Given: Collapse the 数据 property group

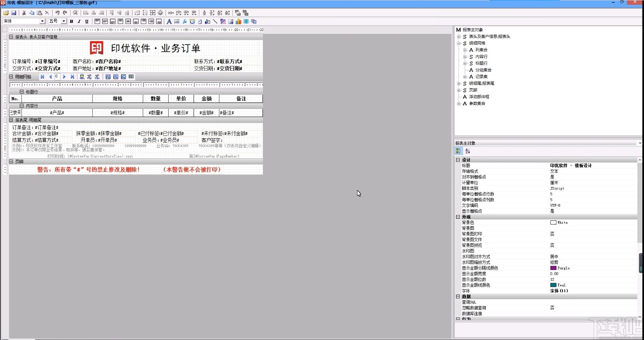Looking at the screenshot, I should tap(458, 297).
